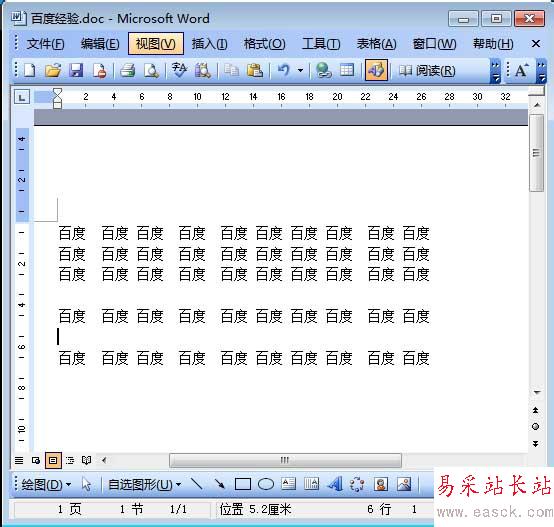
Task: Choose the Select Objects arrow tool
Action: (x=86, y=484)
